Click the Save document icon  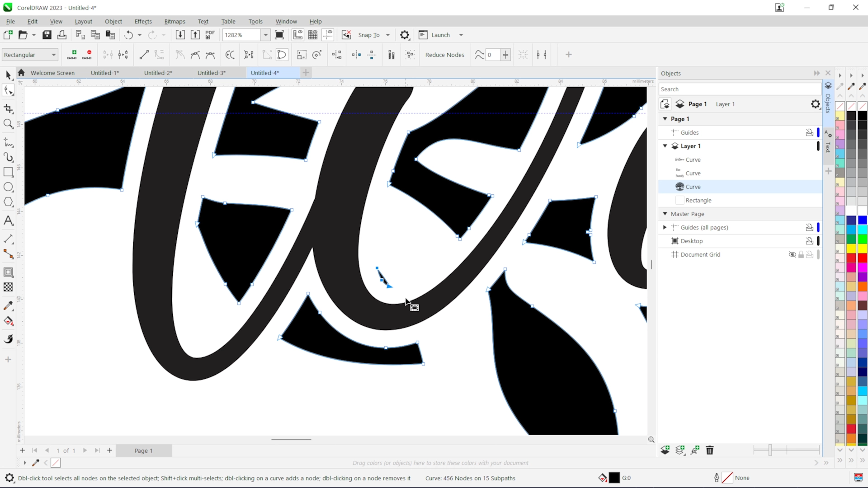click(47, 35)
